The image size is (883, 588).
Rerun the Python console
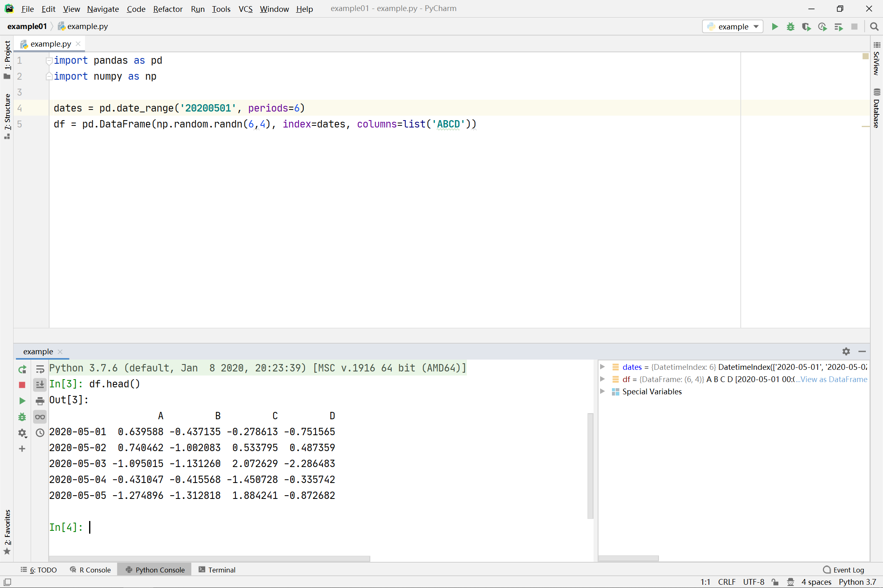click(22, 369)
